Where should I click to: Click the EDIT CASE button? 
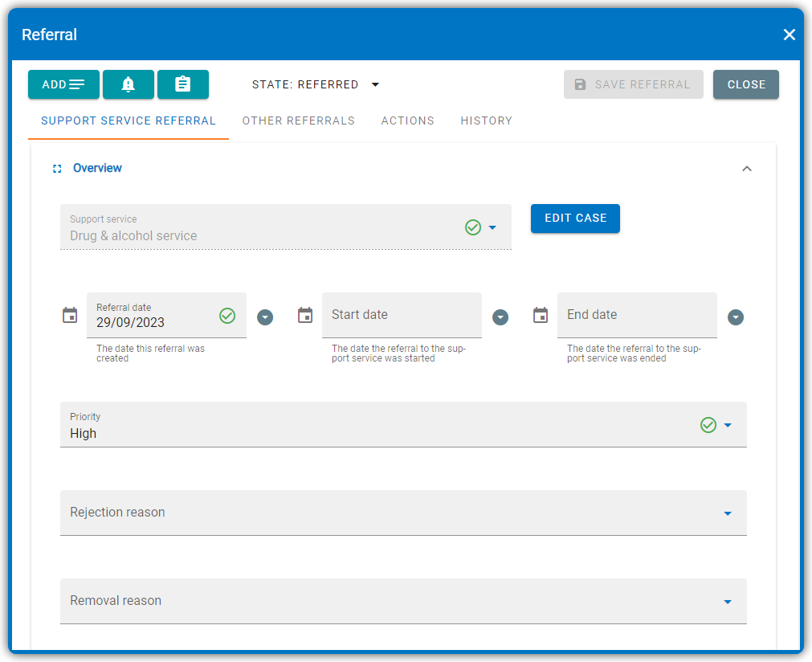pyautogui.click(x=575, y=218)
